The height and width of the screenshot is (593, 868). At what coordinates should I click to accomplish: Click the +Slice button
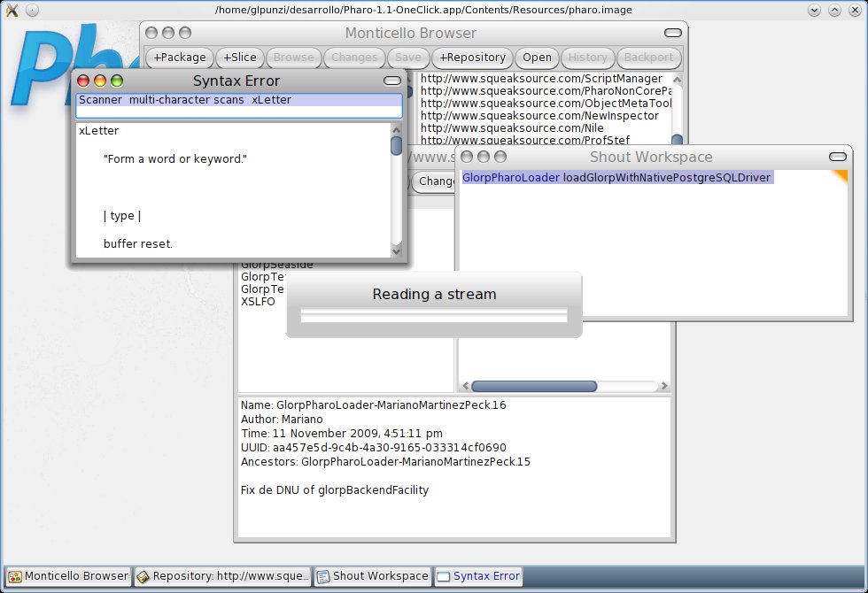tap(240, 58)
